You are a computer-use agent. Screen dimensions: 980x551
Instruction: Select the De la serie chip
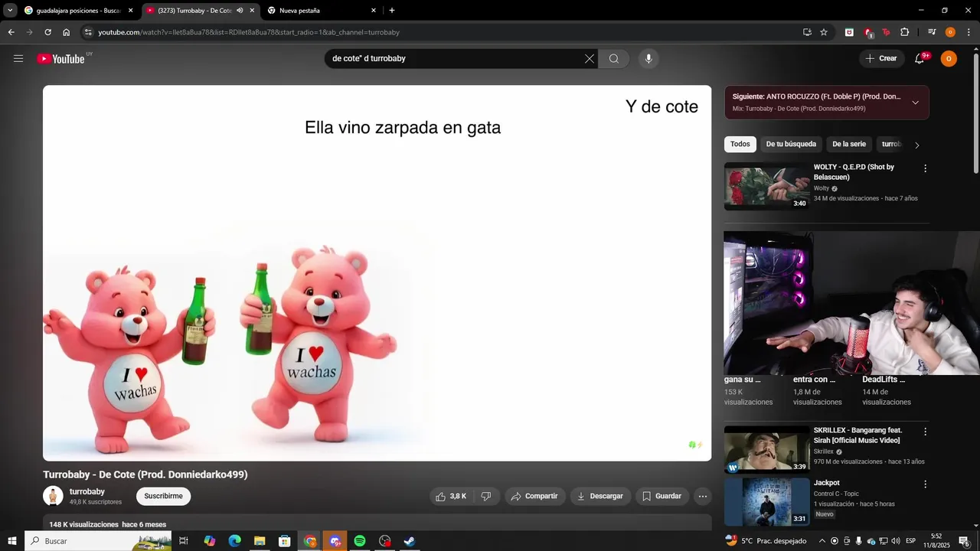(849, 144)
